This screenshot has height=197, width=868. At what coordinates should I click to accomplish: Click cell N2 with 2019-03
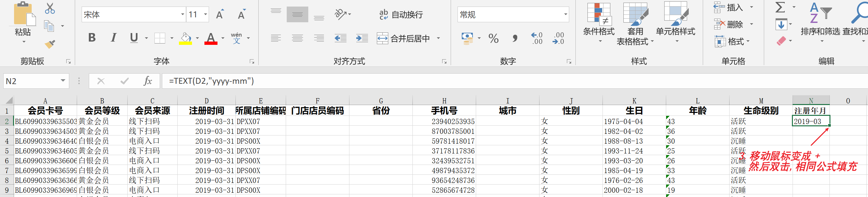pos(811,121)
